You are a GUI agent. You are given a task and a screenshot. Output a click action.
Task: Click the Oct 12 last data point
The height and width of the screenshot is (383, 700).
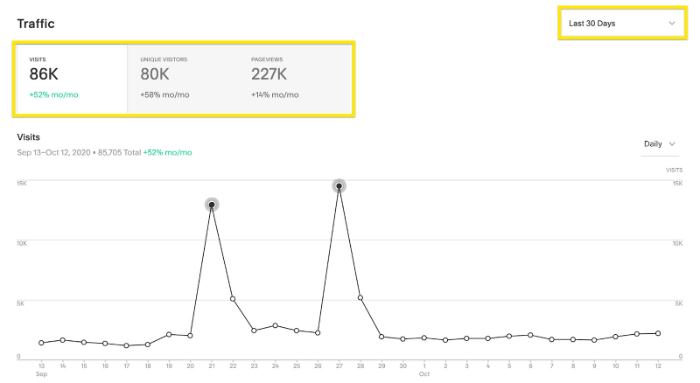658,333
